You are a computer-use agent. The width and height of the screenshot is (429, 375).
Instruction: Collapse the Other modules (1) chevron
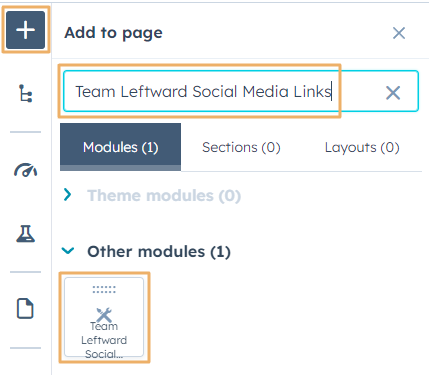[x=68, y=251]
